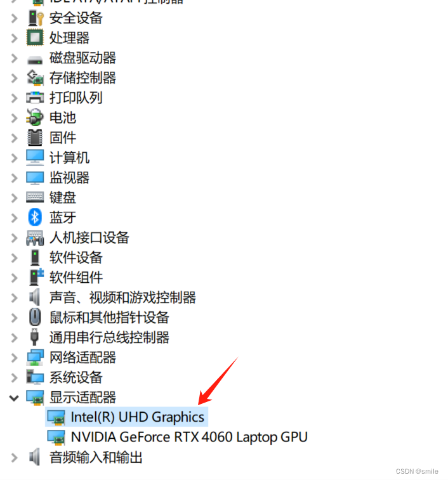Click the Intel(R) UHD Graphics icon
Image resolution: width=448 pixels, height=480 pixels.
click(56, 418)
